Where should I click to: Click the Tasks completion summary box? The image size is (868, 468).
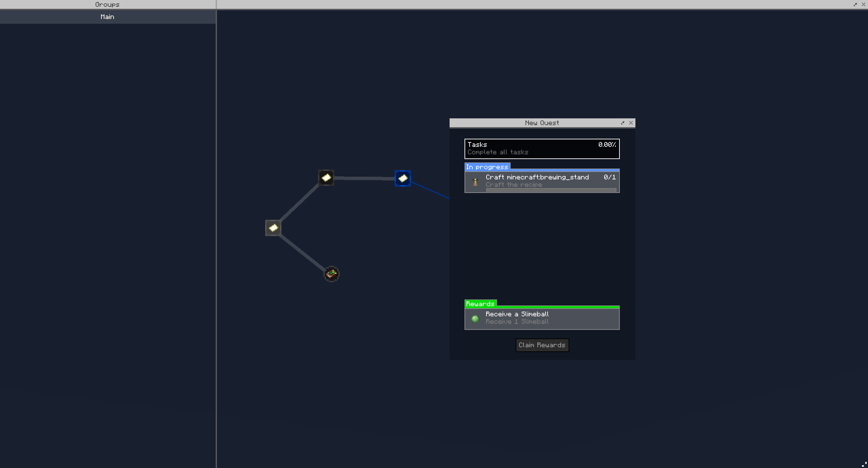point(542,149)
